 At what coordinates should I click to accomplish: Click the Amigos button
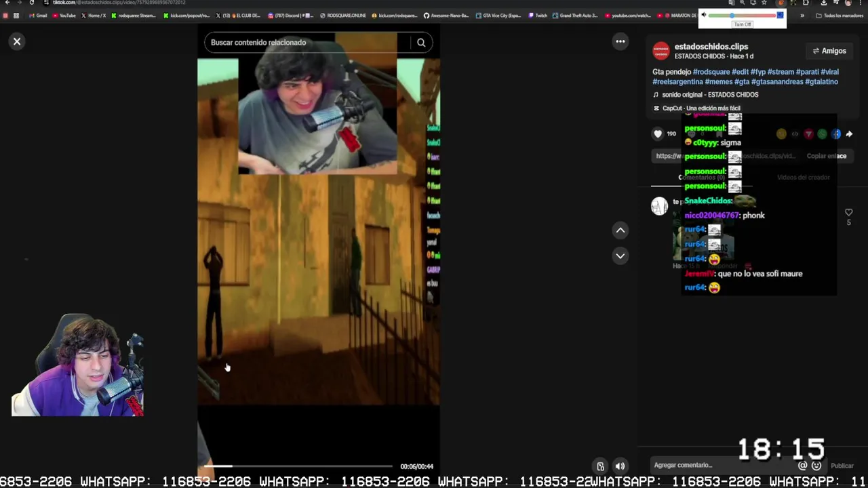[x=829, y=51]
